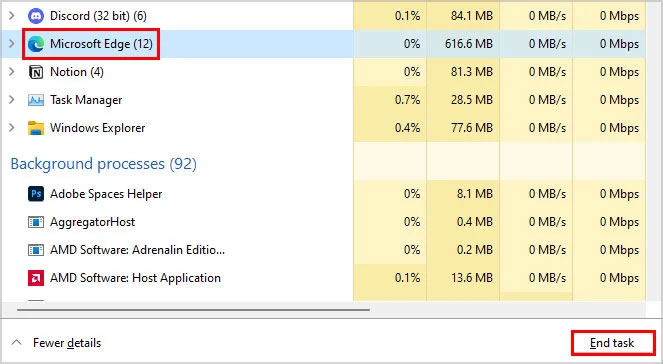Click Windows Explorer memory value 77.6 MB
Viewport: 663px width, 364px height.
pos(471,128)
